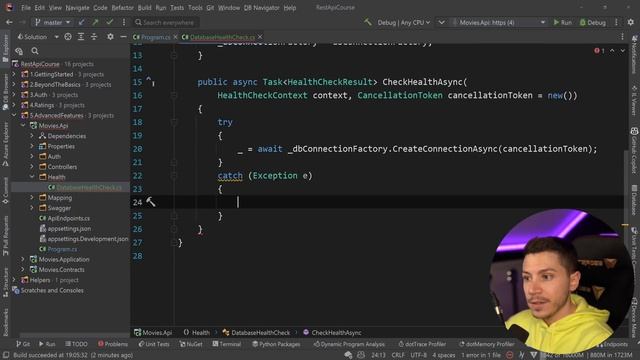This screenshot has height=360, width=640.
Task: Click the Debug button
Action: click(593, 22)
